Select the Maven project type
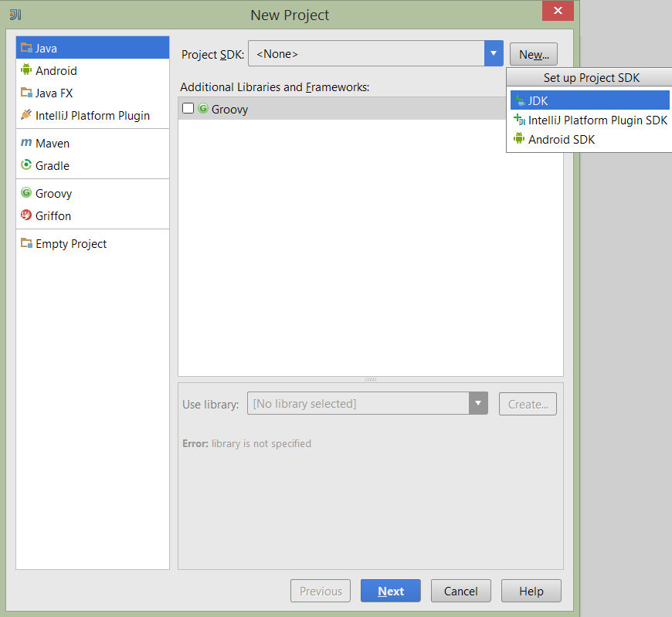This screenshot has width=672, height=617. pos(52,143)
